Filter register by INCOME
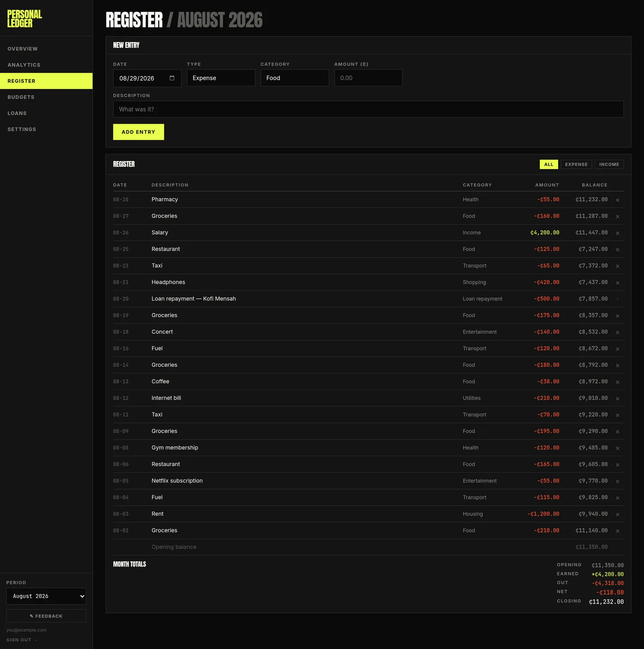This screenshot has width=644, height=649. pyautogui.click(x=609, y=165)
